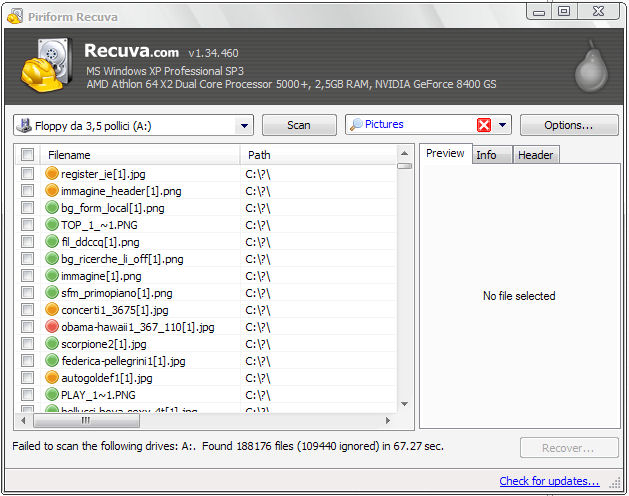
Task: Click the 'Failed to scan' status message
Action: (228, 446)
